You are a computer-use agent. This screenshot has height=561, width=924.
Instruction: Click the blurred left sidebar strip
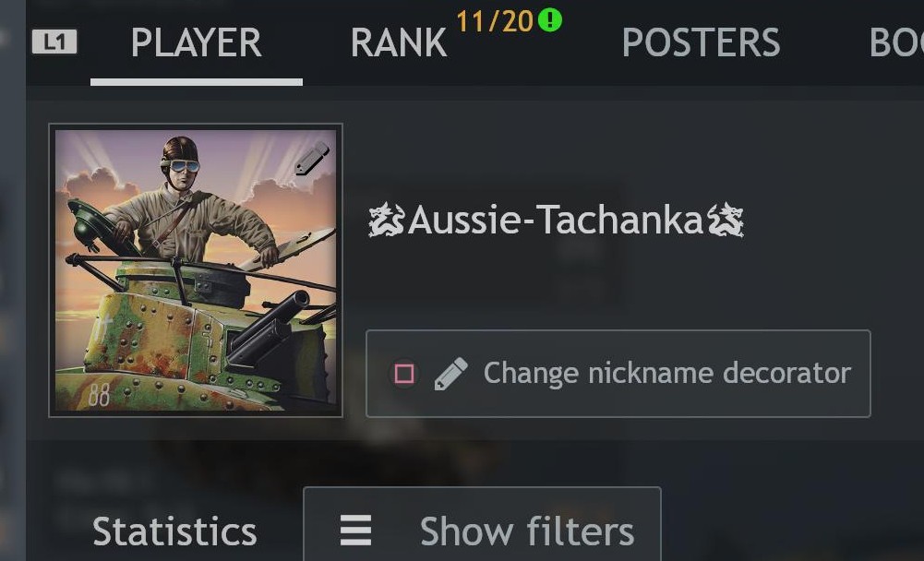tap(12, 280)
